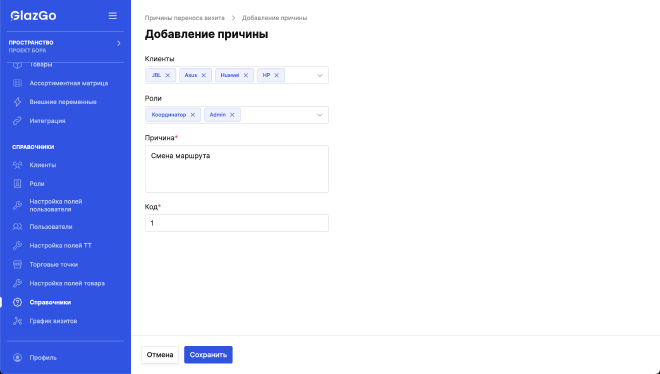The width and height of the screenshot is (660, 374).
Task: Click the JBL tag label
Action: click(x=156, y=75)
